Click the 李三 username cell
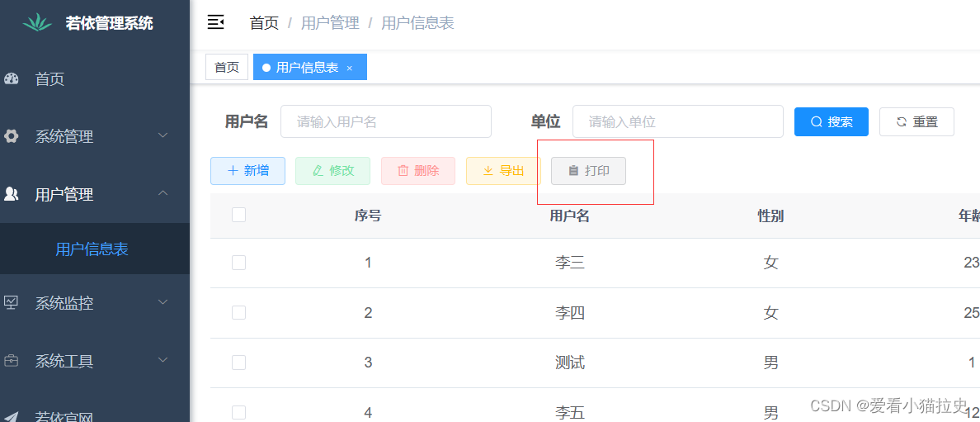Screen dimensions: 980x422 (569, 263)
